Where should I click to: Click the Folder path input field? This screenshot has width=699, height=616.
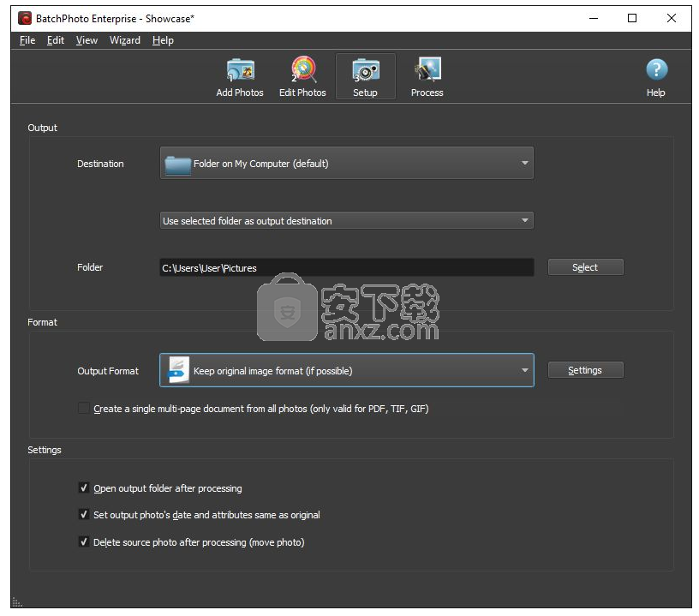[x=347, y=267]
